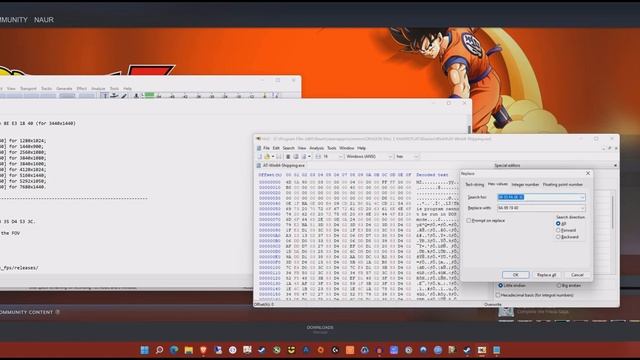Open HxD Search menu

[289, 148]
